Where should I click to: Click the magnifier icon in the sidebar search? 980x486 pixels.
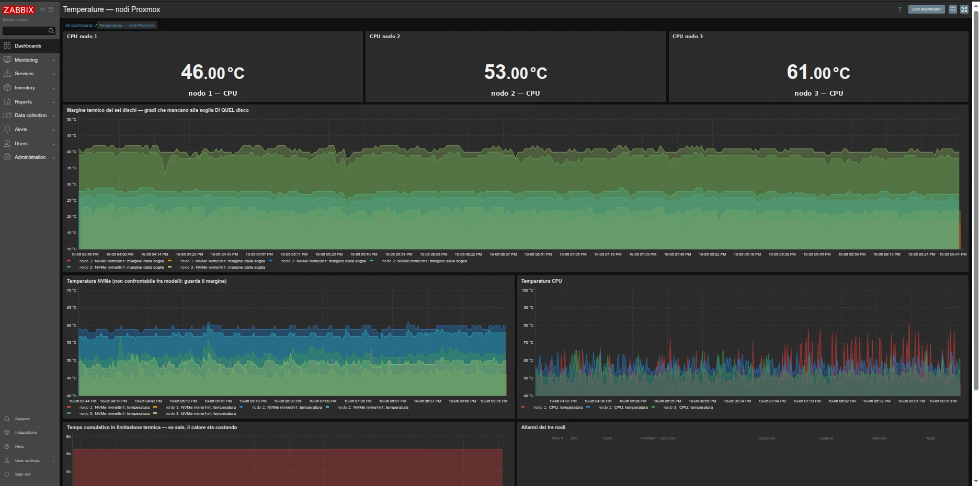coord(51,31)
